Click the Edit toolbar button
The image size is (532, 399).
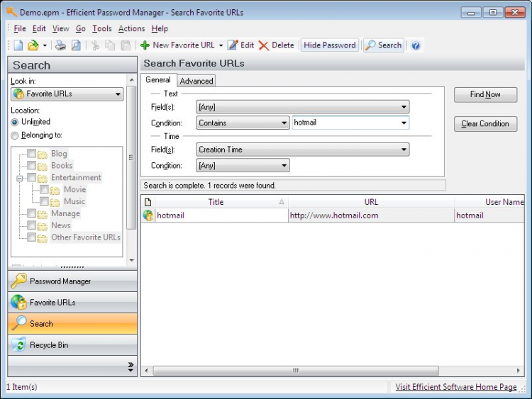click(241, 45)
